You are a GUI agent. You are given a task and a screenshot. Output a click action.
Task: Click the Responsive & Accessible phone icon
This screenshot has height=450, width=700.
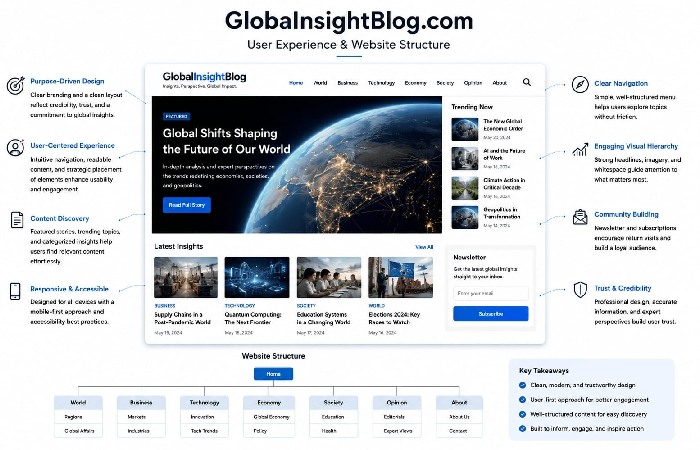coord(15,291)
